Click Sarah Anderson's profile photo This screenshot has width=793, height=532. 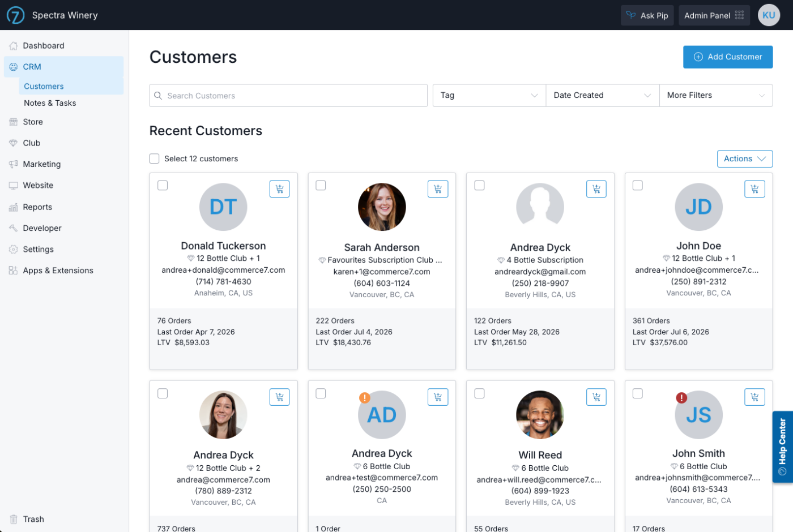[382, 207]
